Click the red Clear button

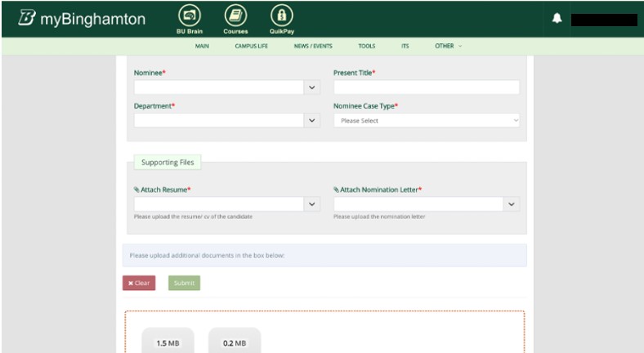click(139, 283)
